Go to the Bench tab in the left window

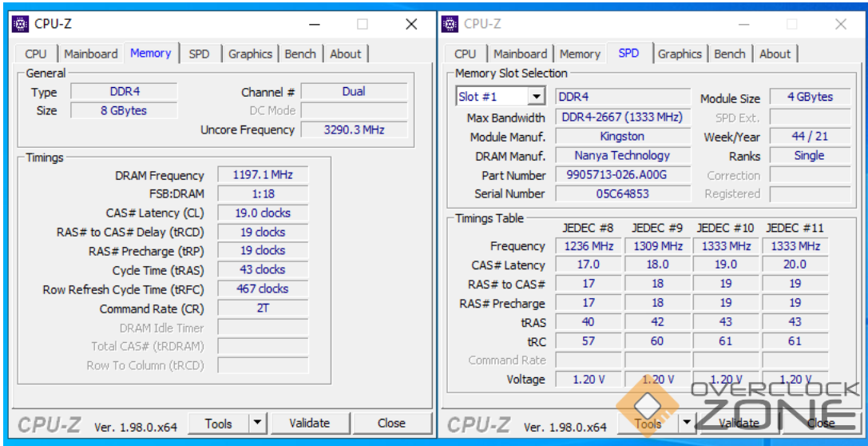tap(300, 54)
